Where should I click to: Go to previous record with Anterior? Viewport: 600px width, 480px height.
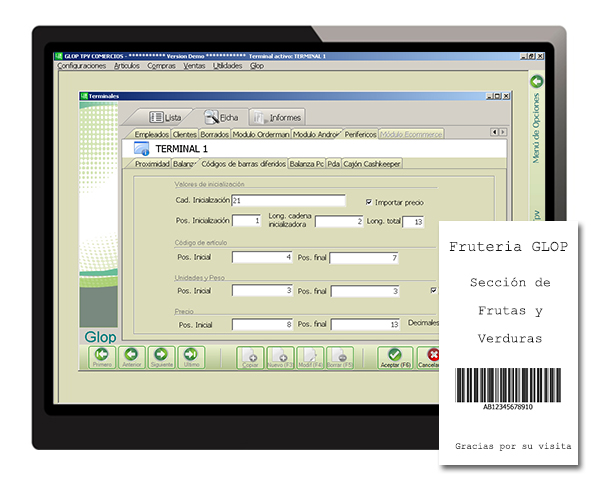(x=132, y=358)
